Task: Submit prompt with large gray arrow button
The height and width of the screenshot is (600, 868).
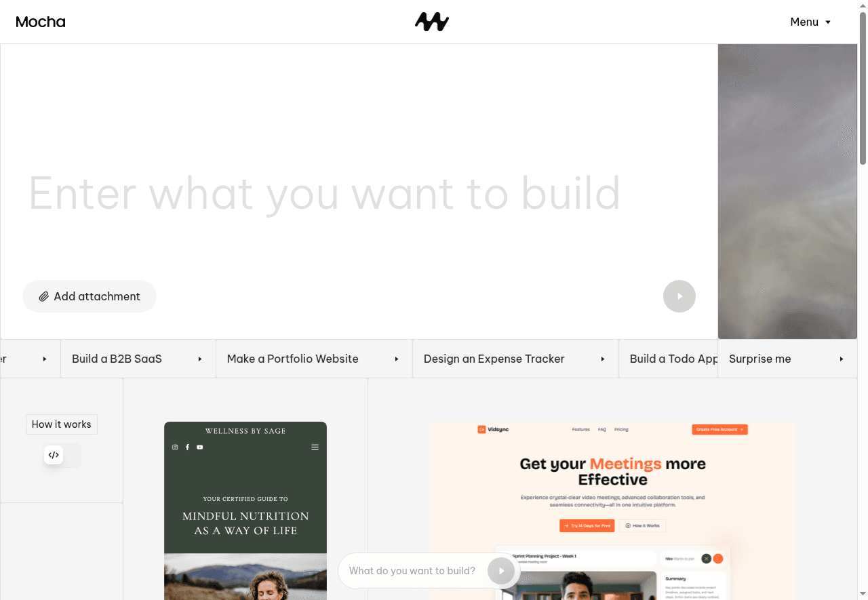Action: coord(679,296)
